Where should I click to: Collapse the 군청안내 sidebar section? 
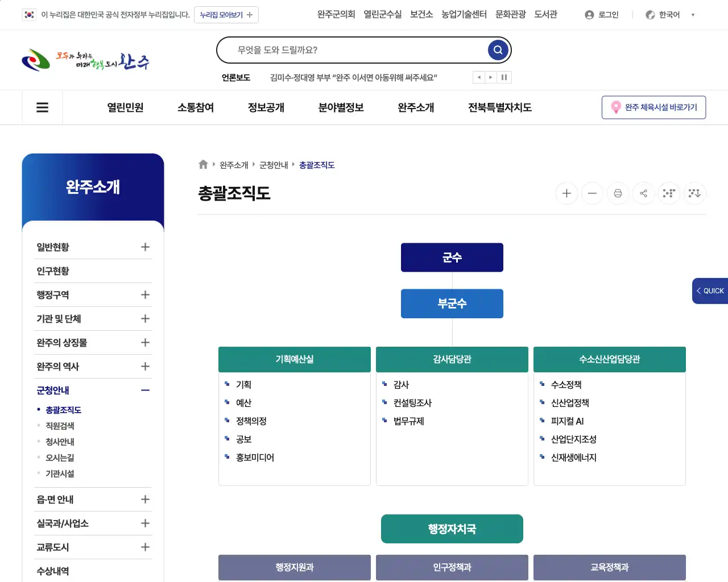pyautogui.click(x=146, y=390)
